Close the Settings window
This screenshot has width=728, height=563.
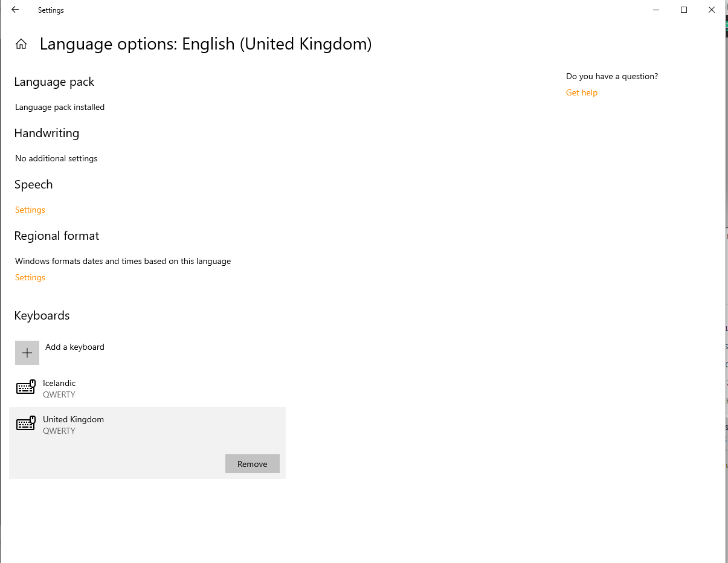click(x=712, y=10)
